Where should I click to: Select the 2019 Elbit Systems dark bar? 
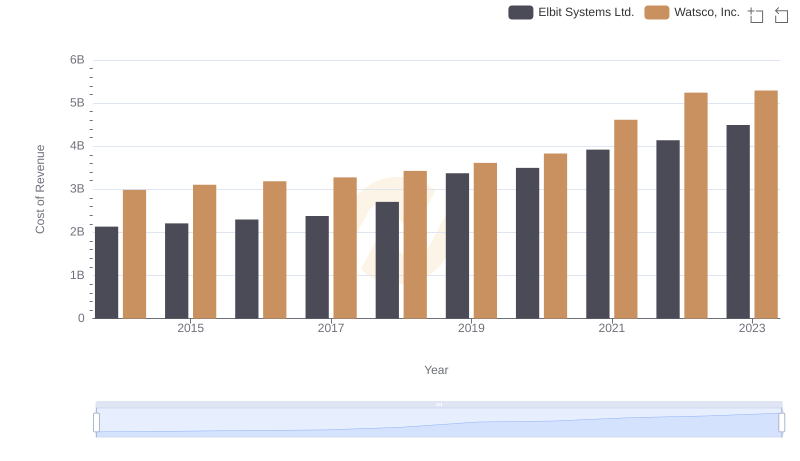point(457,246)
